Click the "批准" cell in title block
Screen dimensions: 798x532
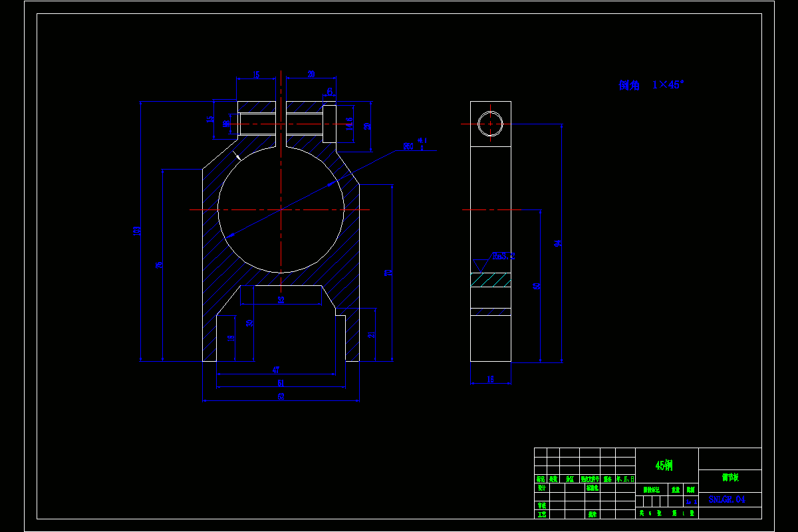pos(593,515)
